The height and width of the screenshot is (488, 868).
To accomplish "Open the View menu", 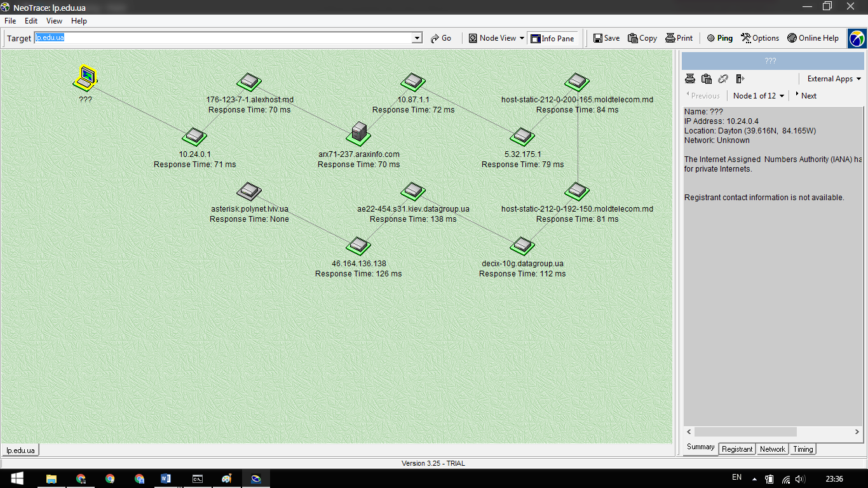I will (55, 21).
